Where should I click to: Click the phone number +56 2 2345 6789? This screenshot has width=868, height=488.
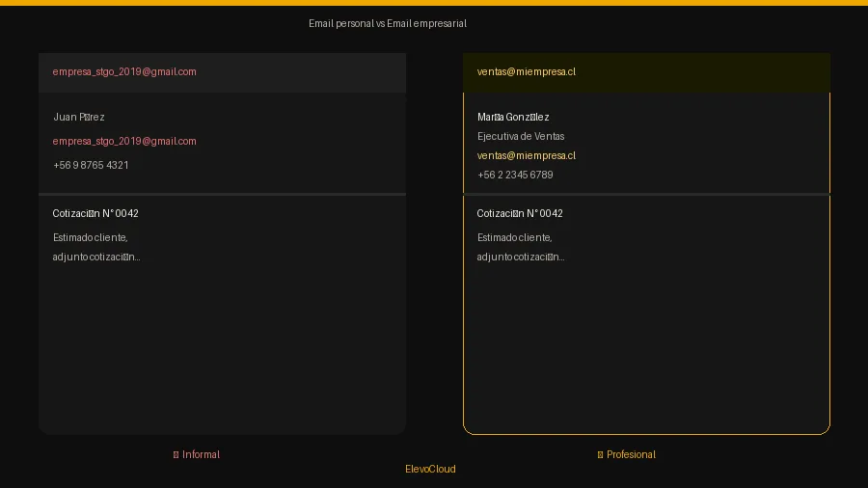(515, 176)
